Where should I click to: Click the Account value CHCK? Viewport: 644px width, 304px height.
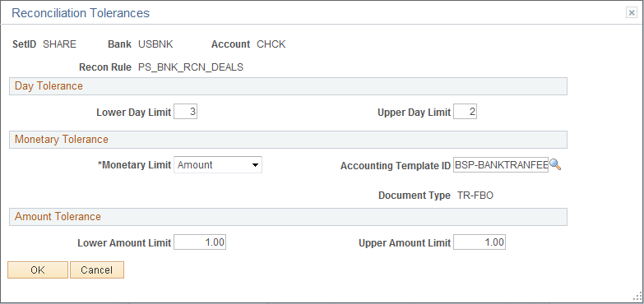(271, 44)
